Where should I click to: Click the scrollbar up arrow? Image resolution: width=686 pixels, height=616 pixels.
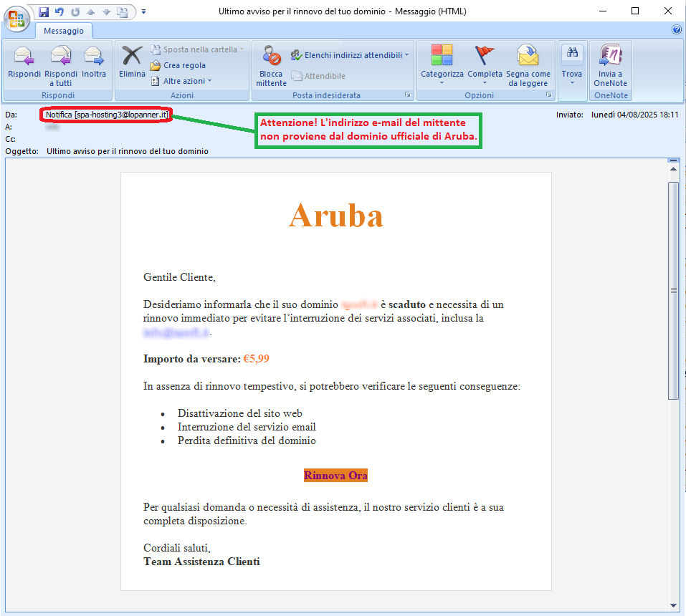click(x=673, y=169)
